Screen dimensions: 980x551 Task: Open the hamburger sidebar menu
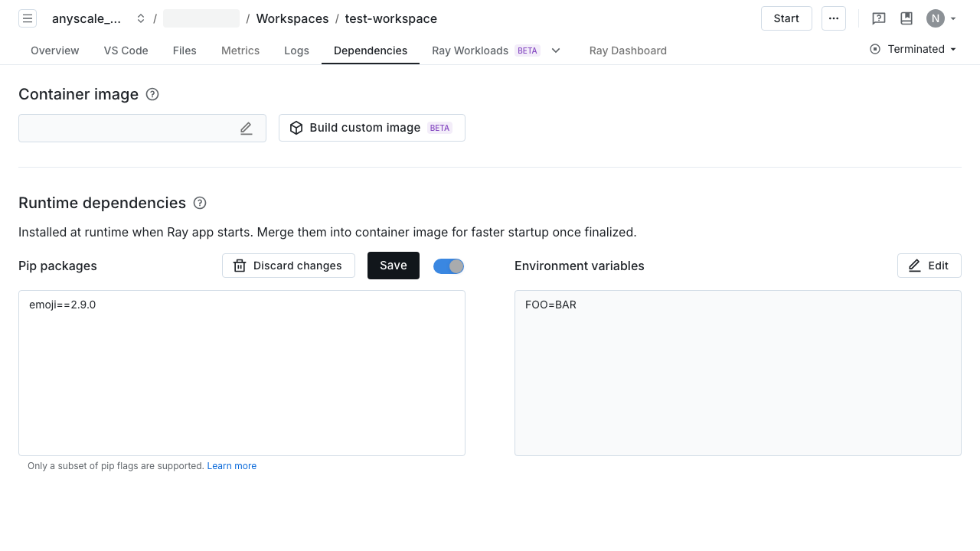[x=28, y=18]
